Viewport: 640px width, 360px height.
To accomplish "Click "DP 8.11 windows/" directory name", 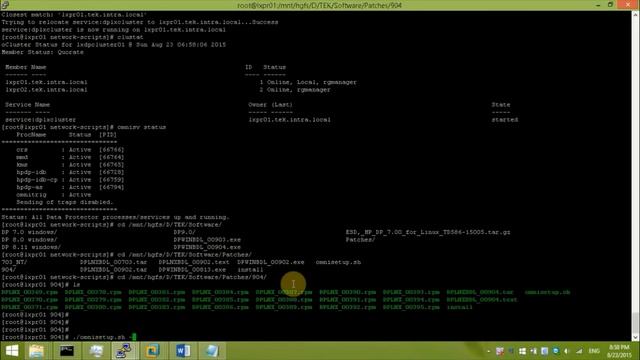I will coord(31,247).
